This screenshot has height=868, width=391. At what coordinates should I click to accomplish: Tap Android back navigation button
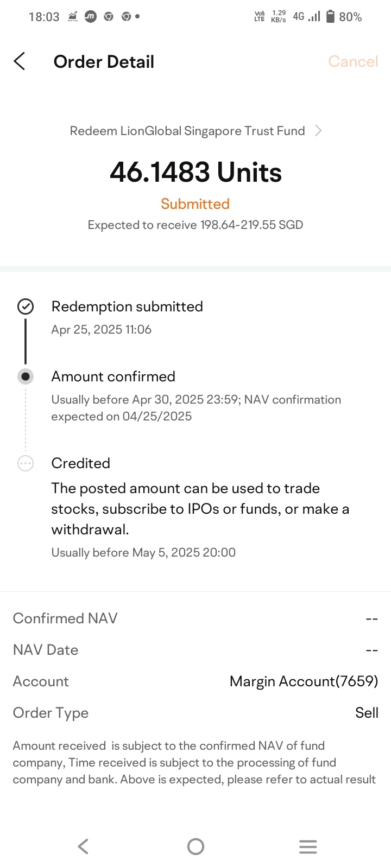pos(83,846)
